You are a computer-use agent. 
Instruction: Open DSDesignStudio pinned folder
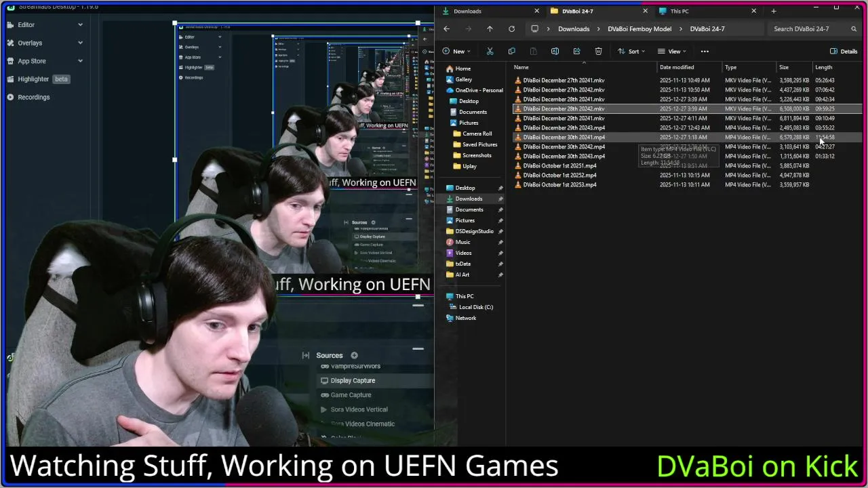pos(474,231)
